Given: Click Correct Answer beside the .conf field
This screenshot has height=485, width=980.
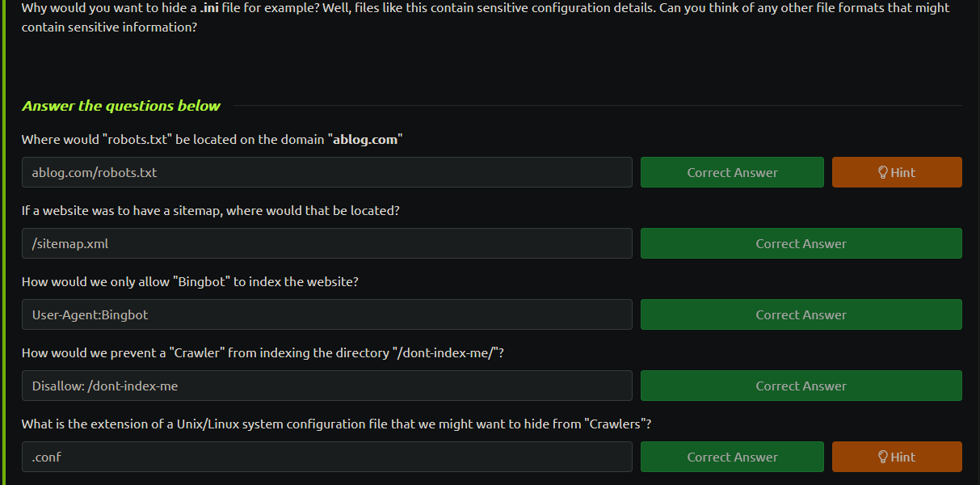Looking at the screenshot, I should point(732,457).
